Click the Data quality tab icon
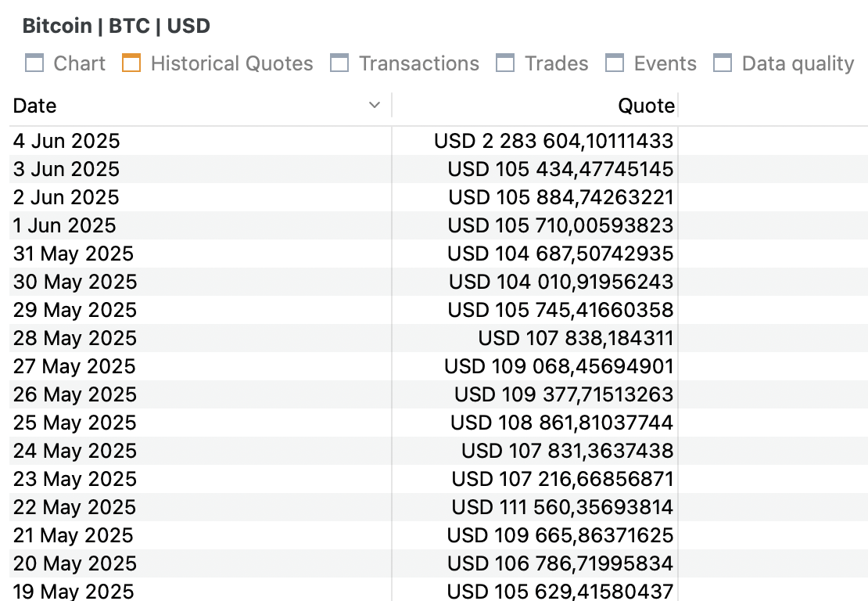This screenshot has width=868, height=601. (723, 63)
